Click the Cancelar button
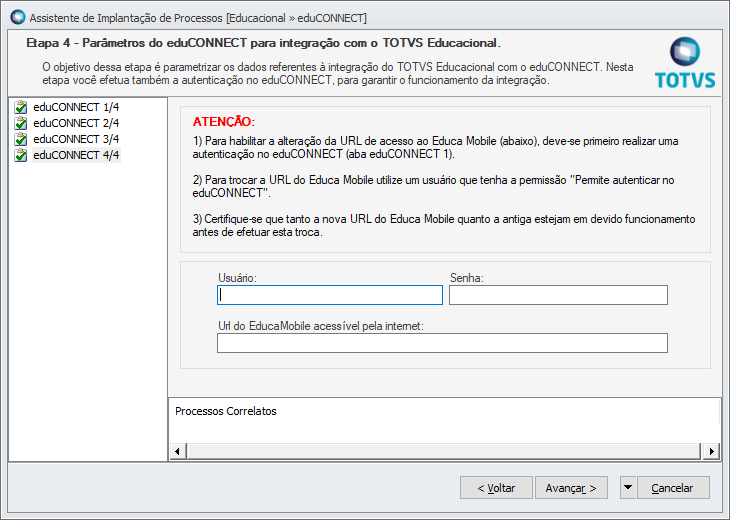This screenshot has height=520, width=730. click(x=673, y=488)
